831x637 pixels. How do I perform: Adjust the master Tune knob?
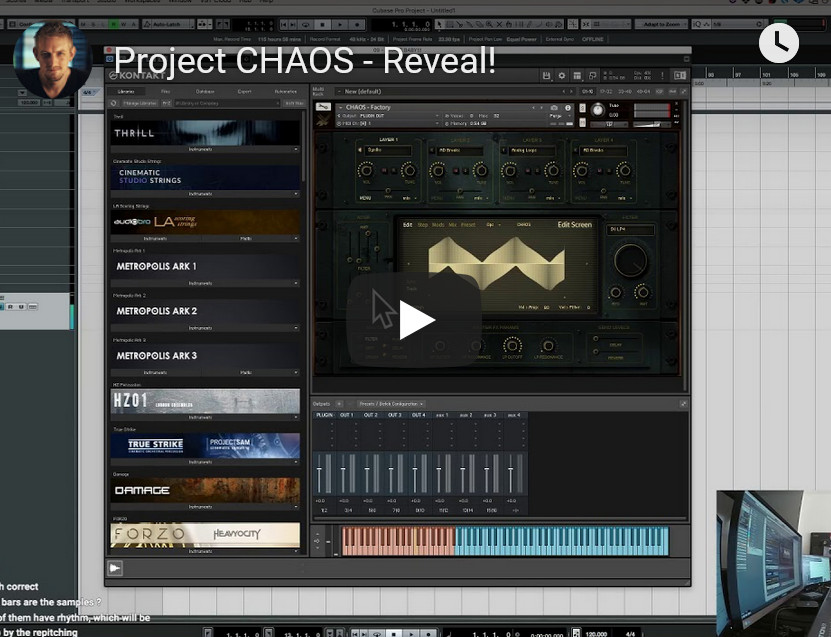(598, 110)
